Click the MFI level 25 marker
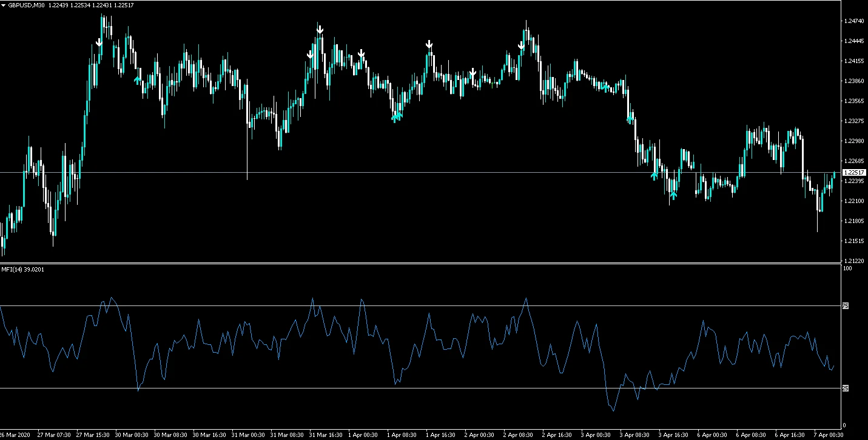 tap(846, 388)
